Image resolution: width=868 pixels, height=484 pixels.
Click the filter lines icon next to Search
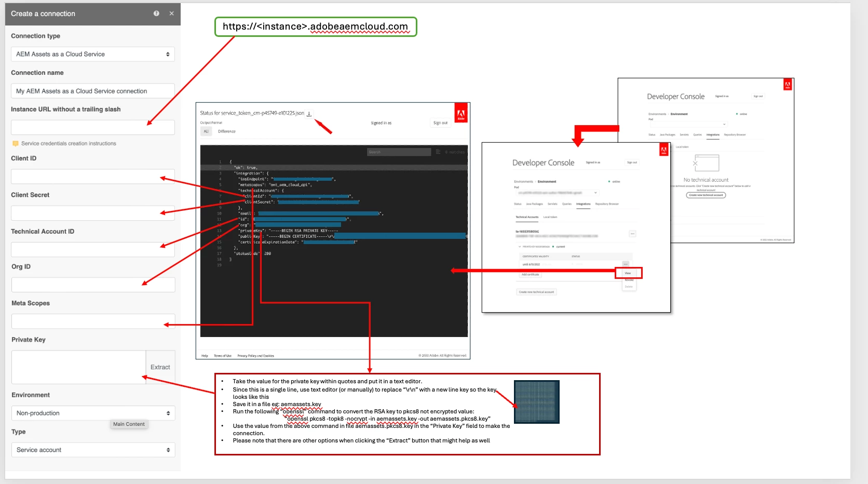tap(438, 152)
